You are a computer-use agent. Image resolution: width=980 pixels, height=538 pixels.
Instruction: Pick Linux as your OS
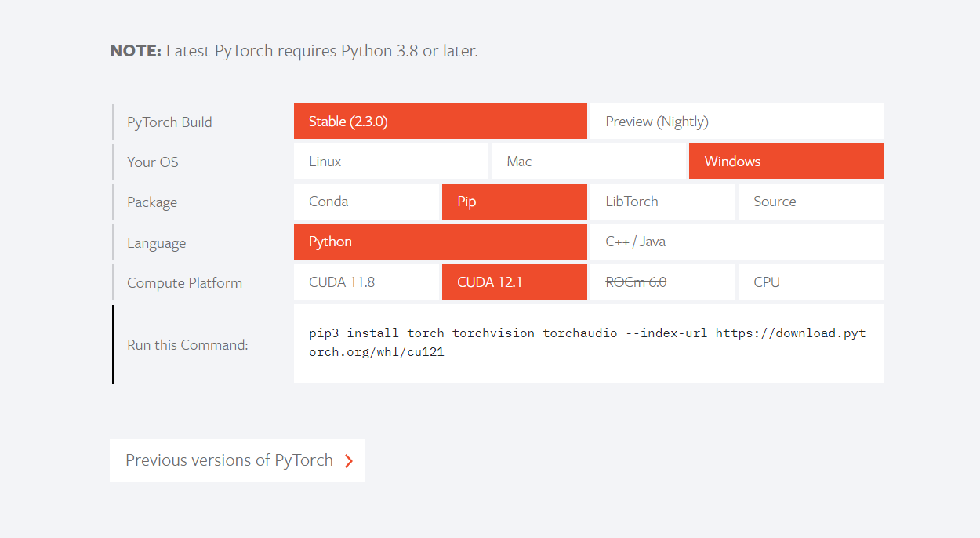391,162
